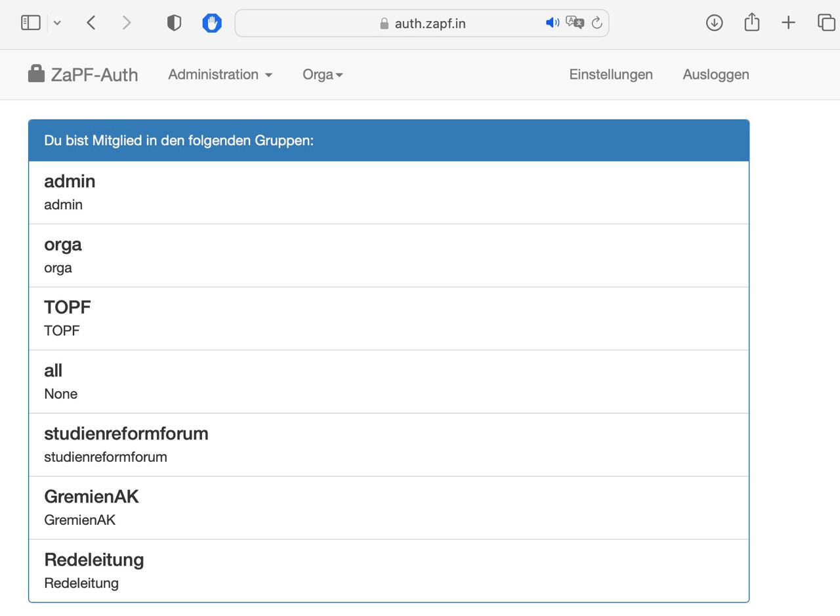Click the ZaPF-Auth brand link

click(83, 75)
